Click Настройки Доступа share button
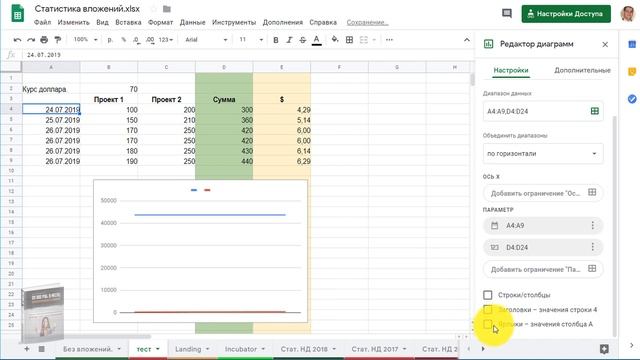Image resolution: width=640 pixels, height=360 pixels. click(x=566, y=13)
